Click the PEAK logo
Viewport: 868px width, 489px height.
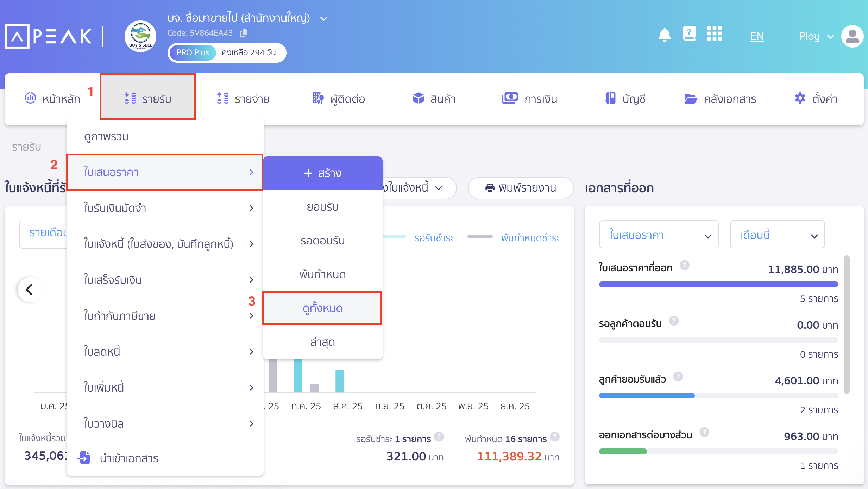click(48, 36)
